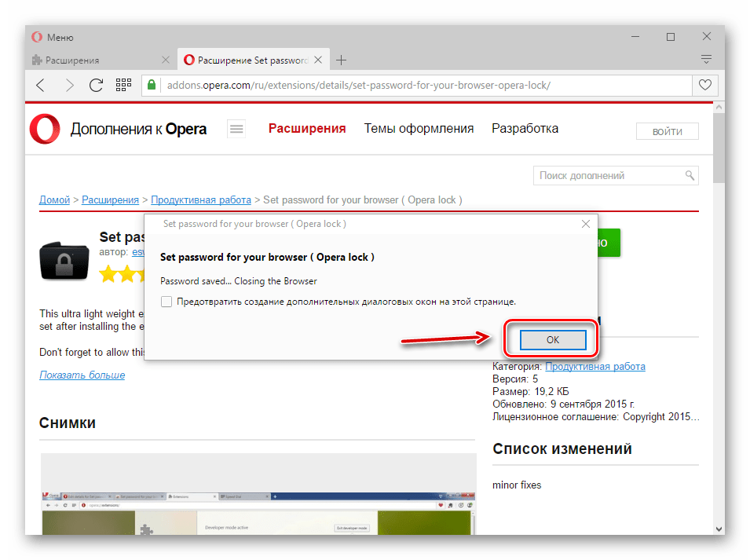The image size is (750, 560).
Task: Click the scrollbar up arrow
Action: (719, 108)
